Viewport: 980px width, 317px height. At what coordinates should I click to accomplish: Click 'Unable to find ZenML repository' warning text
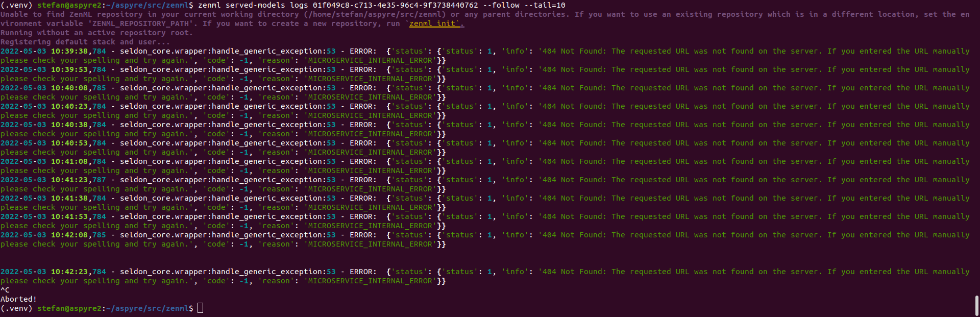71,14
